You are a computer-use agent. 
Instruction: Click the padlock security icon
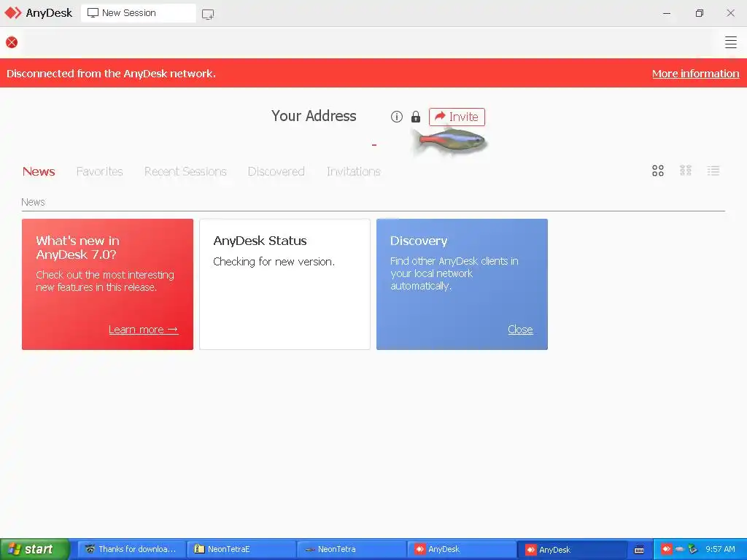click(x=415, y=117)
